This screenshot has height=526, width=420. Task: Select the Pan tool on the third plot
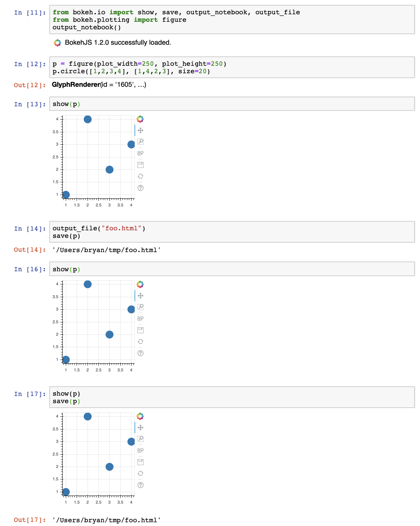click(141, 428)
